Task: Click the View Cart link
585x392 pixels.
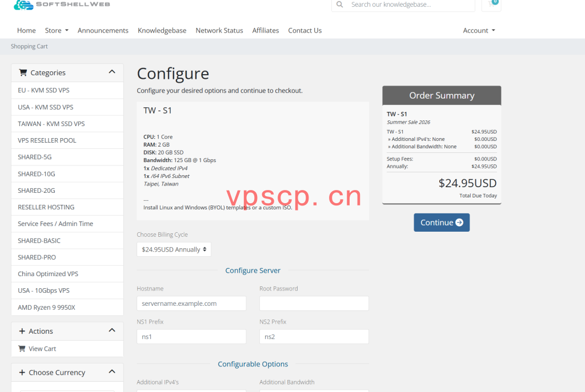Action: tap(67, 349)
